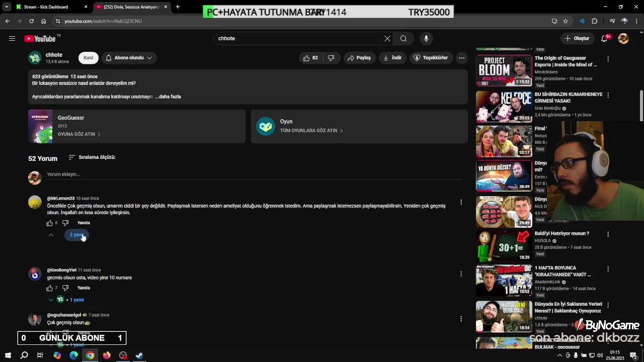Open the YouTube account avatar menu
The image size is (644, 362).
pos(623,39)
